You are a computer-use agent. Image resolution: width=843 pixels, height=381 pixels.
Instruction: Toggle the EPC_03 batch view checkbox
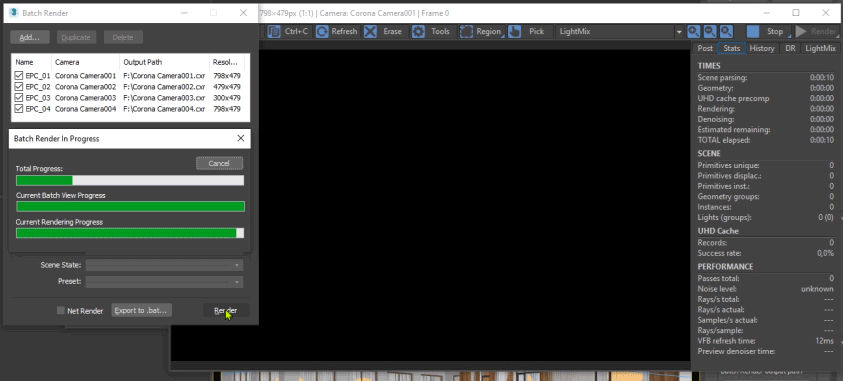click(x=19, y=98)
